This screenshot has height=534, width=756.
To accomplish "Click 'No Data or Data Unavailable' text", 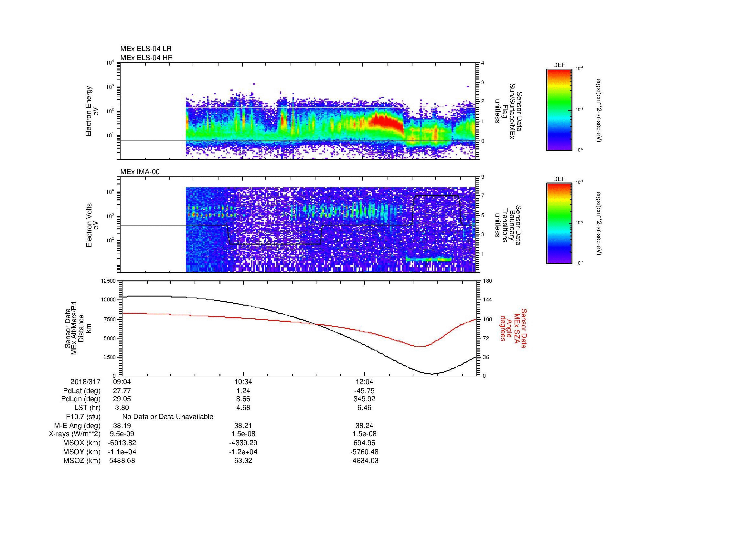I will 168,417.
